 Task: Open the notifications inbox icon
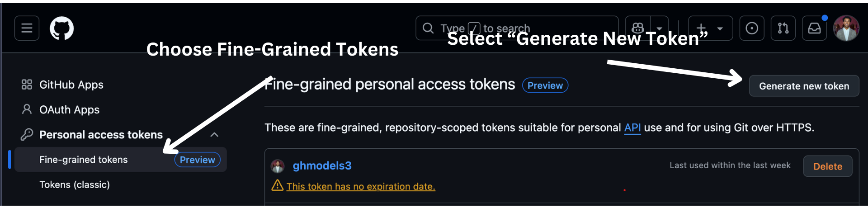(814, 28)
